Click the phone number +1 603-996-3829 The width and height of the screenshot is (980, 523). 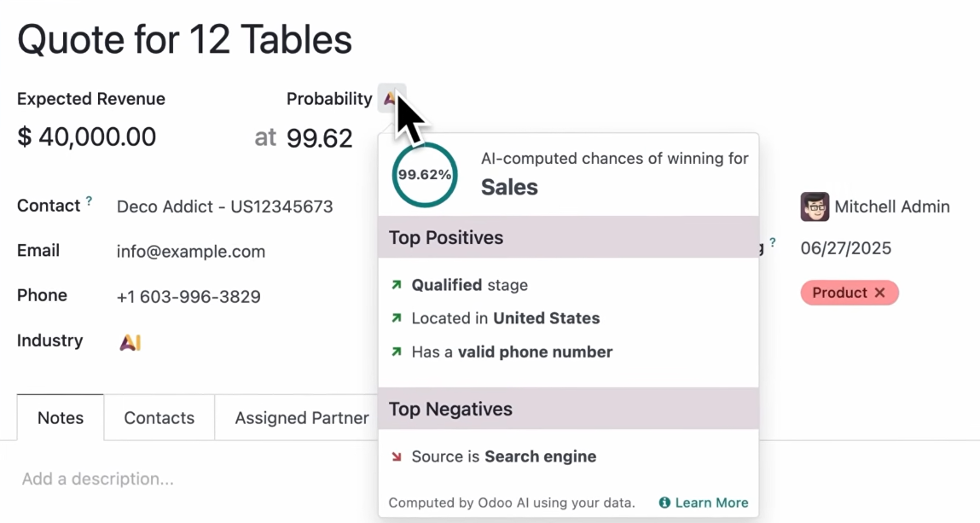pyautogui.click(x=188, y=297)
